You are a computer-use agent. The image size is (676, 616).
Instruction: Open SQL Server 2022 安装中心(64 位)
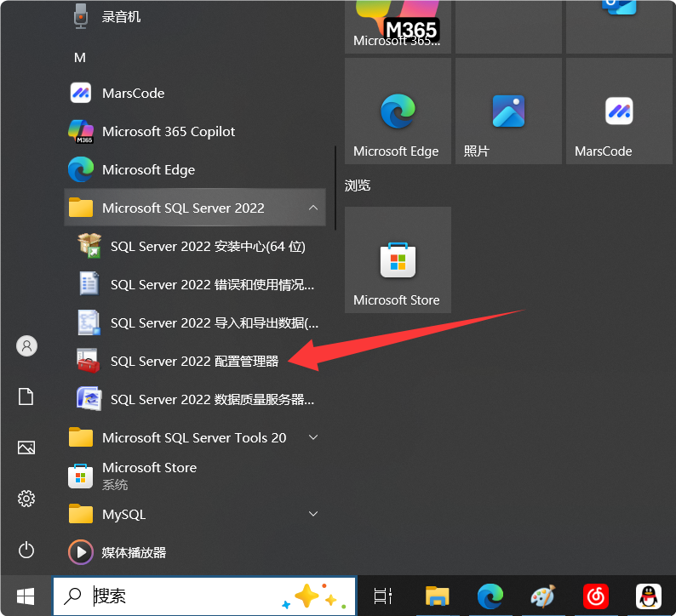pyautogui.click(x=195, y=246)
